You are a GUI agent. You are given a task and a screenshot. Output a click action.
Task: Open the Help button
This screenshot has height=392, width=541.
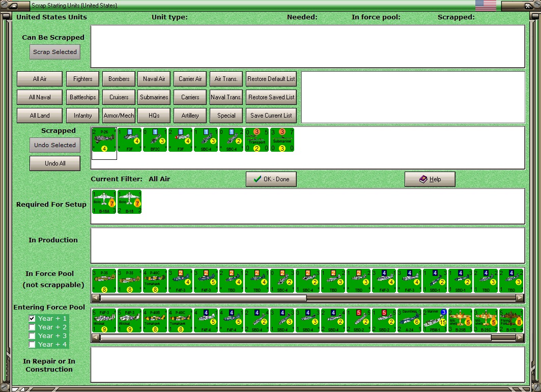coord(430,179)
